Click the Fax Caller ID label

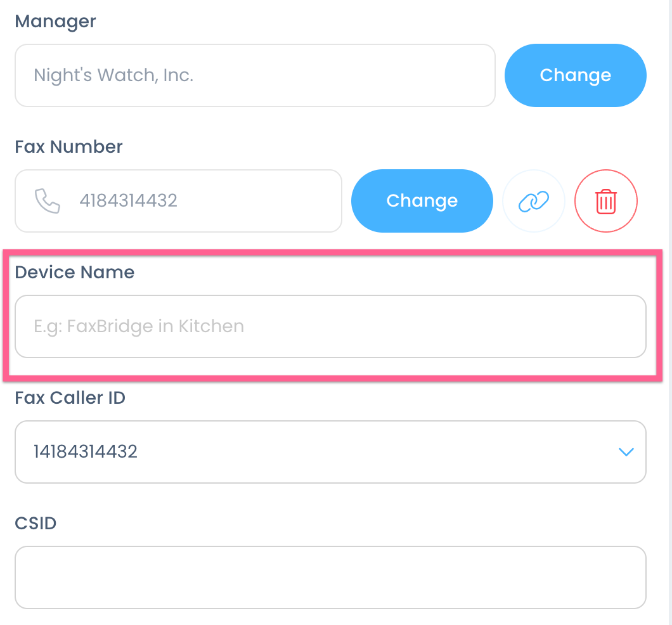[70, 397]
